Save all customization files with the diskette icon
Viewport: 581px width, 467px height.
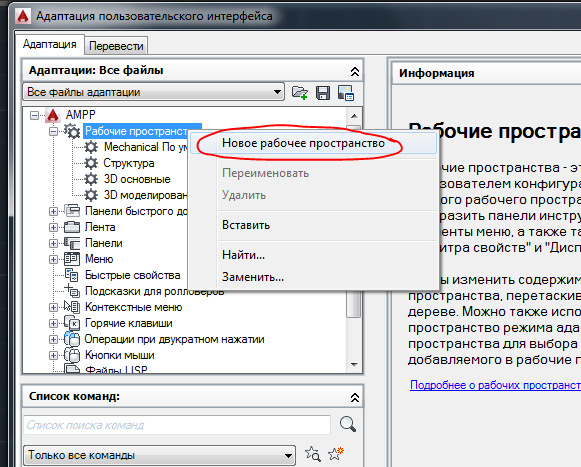click(323, 93)
